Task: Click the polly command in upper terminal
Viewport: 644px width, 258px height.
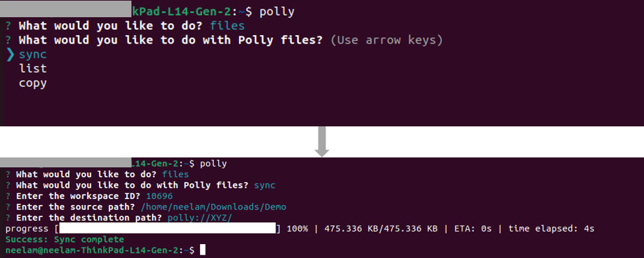Action: point(277,12)
